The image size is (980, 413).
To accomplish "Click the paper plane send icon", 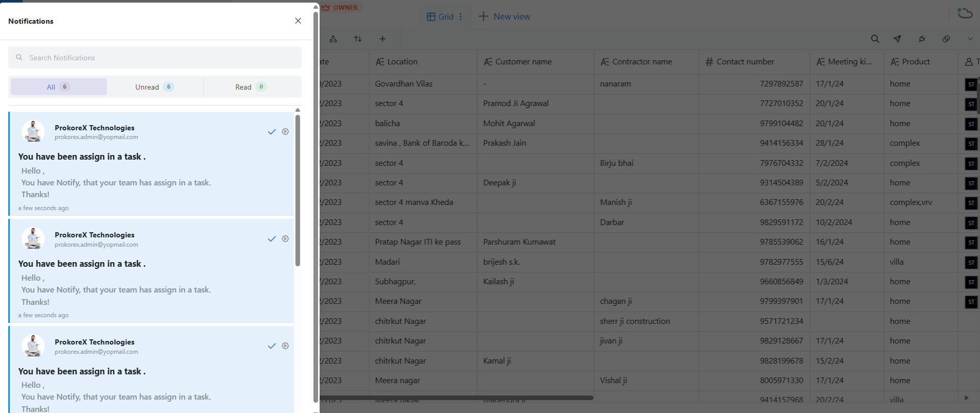I will point(897,39).
